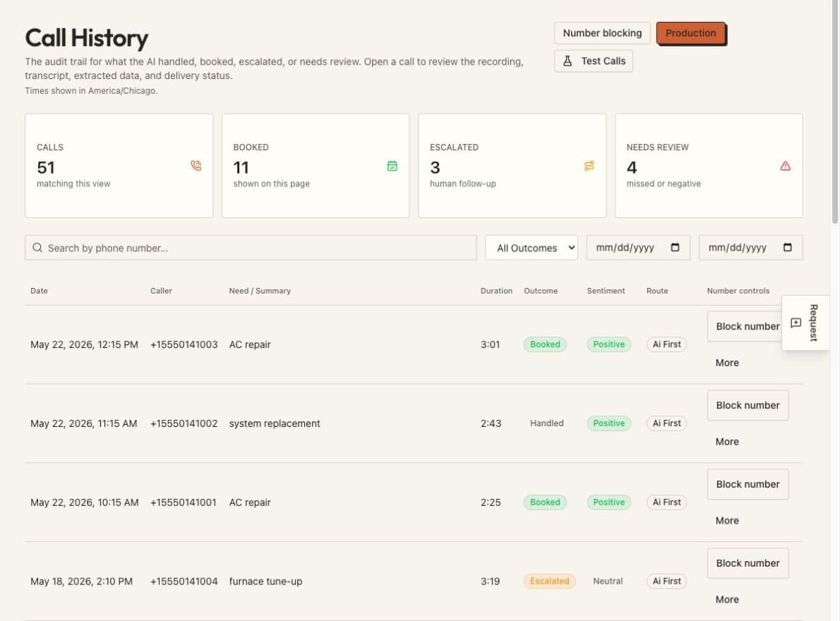840x621 pixels.
Task: Open the second date field's calendar picker icon
Action: (x=788, y=247)
